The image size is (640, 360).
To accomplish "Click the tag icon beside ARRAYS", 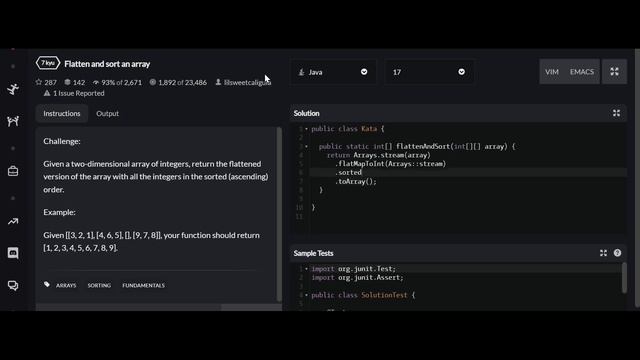I will (x=47, y=284).
